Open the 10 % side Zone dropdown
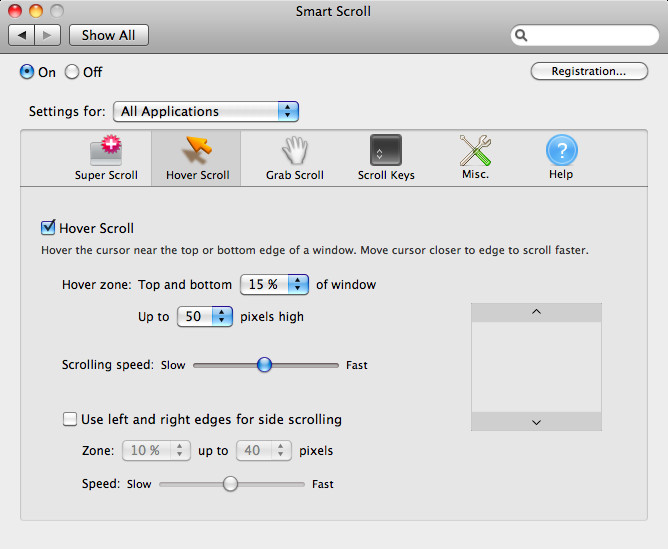The height and width of the screenshot is (549, 668). tap(156, 450)
